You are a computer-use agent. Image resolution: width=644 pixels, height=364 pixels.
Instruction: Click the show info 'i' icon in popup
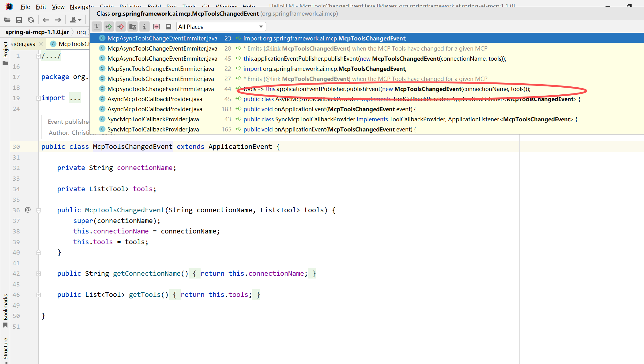(x=145, y=27)
